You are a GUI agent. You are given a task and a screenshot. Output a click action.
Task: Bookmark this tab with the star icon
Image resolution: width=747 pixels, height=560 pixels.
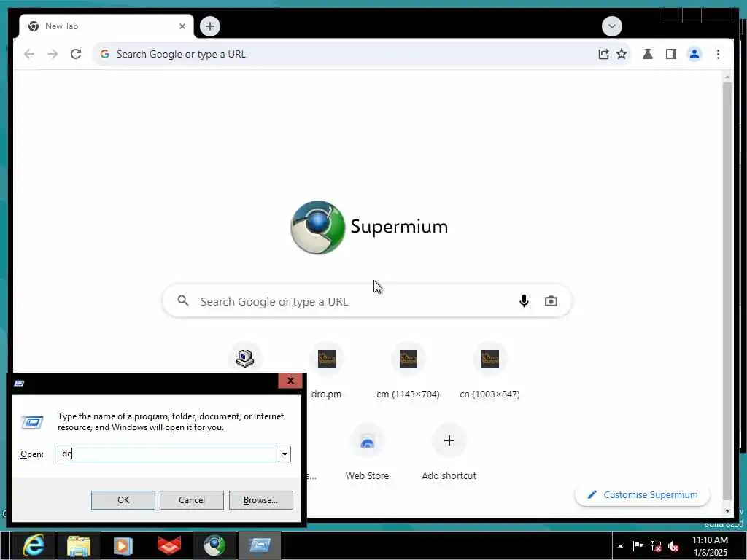click(622, 54)
